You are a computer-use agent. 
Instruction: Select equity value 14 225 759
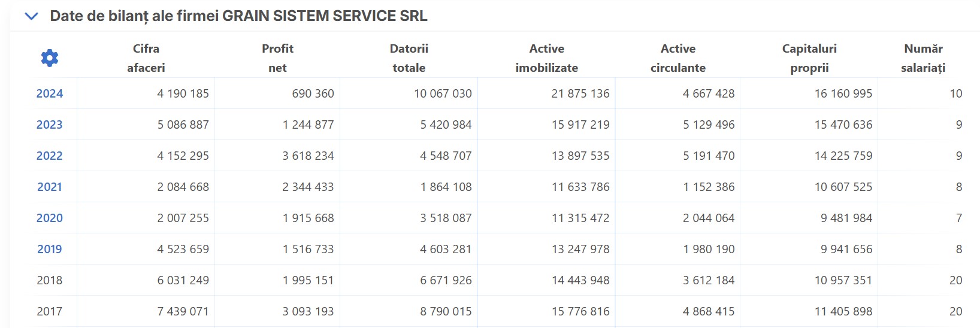(843, 156)
